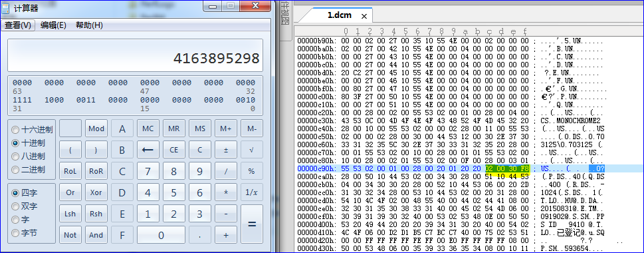Click the number 8 key
Screen dimensions: 644x253
click(173, 170)
